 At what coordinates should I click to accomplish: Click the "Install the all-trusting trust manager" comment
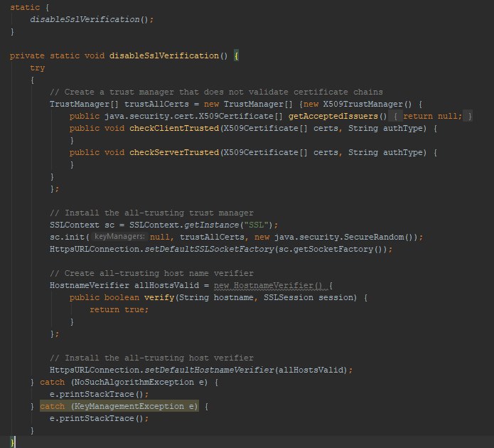coord(151,213)
